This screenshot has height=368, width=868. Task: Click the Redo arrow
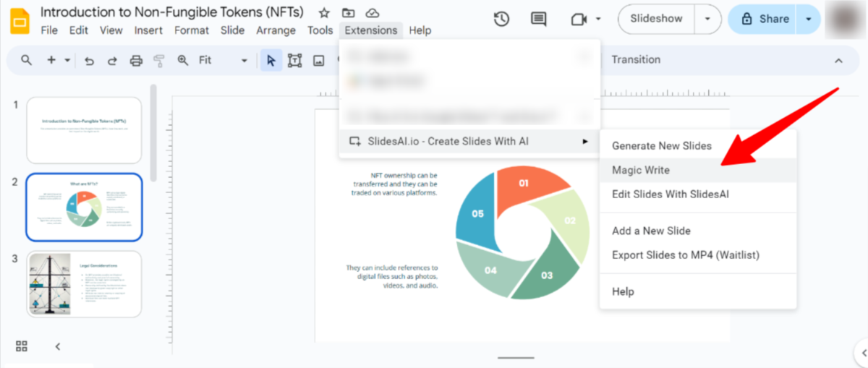[112, 61]
